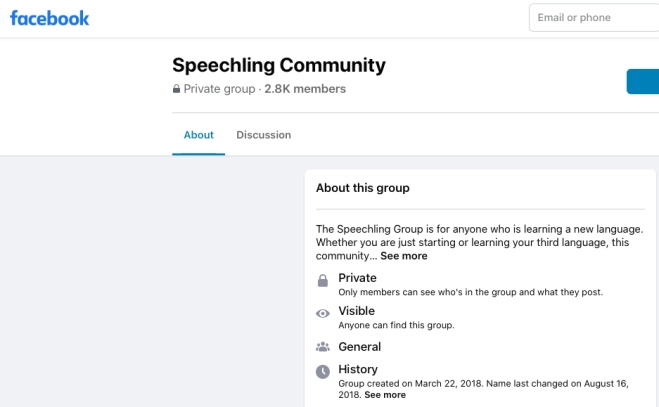The image size is (659, 407).
Task: Click the About this group heading
Action: (x=362, y=188)
